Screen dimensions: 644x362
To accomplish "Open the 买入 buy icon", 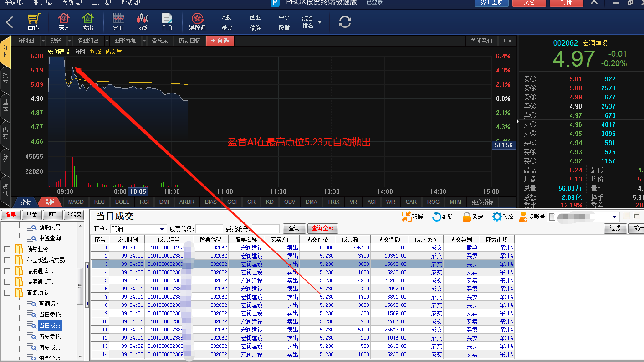I will pyautogui.click(x=64, y=19).
